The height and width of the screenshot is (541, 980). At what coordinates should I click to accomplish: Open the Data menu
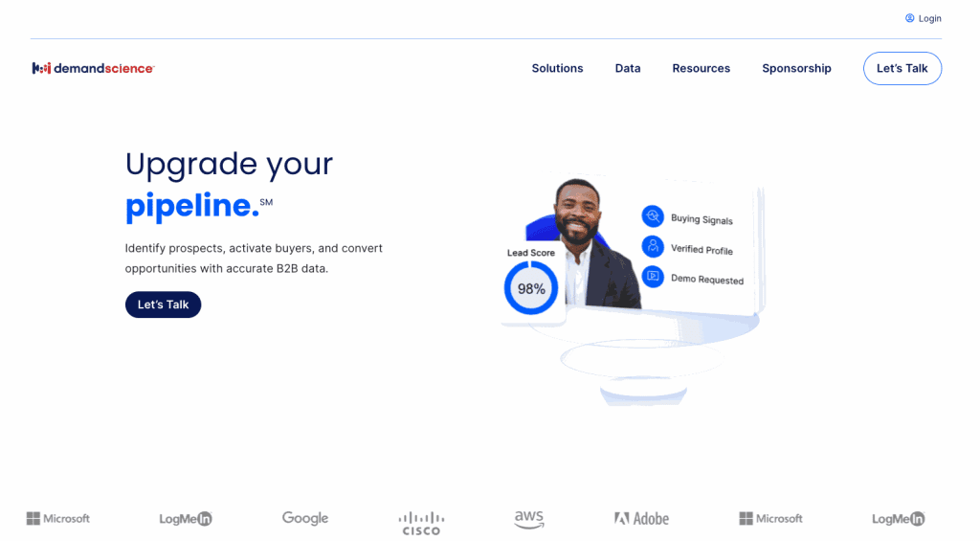[x=628, y=68]
